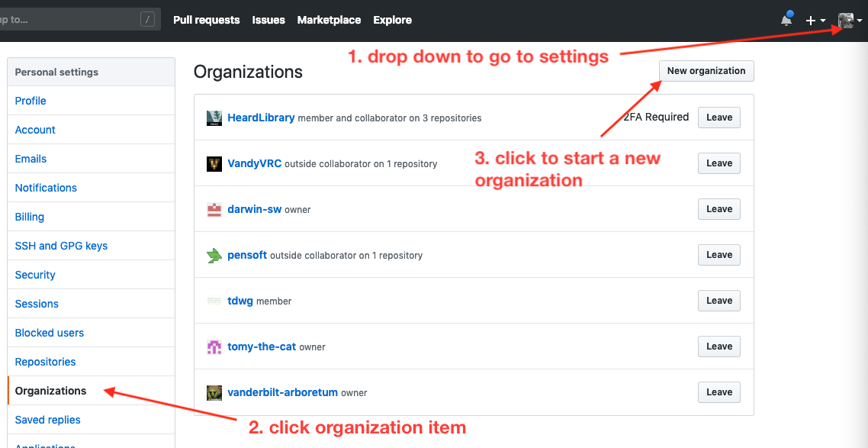The height and width of the screenshot is (448, 868).
Task: Select Account in the settings sidebar
Action: pos(92,130)
